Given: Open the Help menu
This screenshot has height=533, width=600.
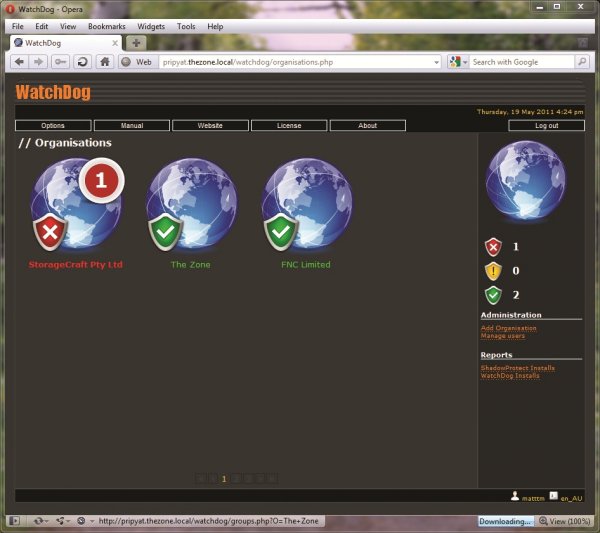Looking at the screenshot, I should point(215,26).
